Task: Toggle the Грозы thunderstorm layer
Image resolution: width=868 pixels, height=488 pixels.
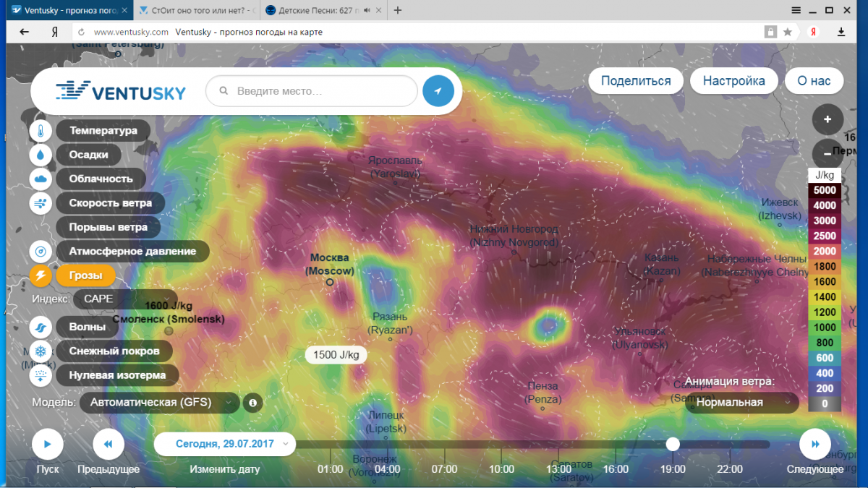Action: tap(85, 275)
